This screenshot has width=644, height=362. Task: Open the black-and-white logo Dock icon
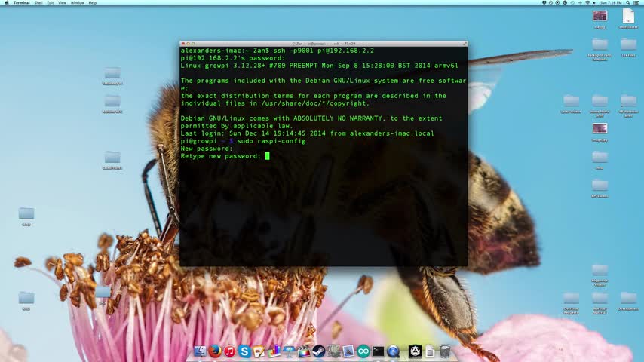(416, 351)
